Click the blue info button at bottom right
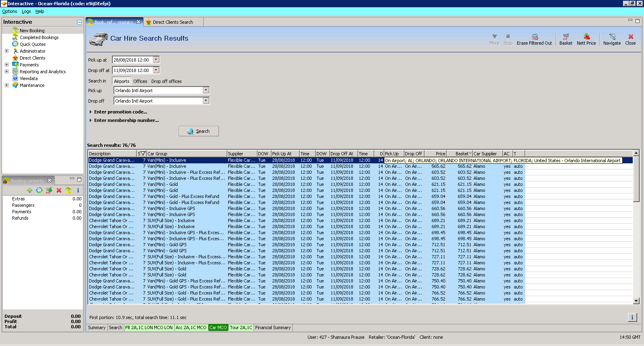 pos(632,317)
